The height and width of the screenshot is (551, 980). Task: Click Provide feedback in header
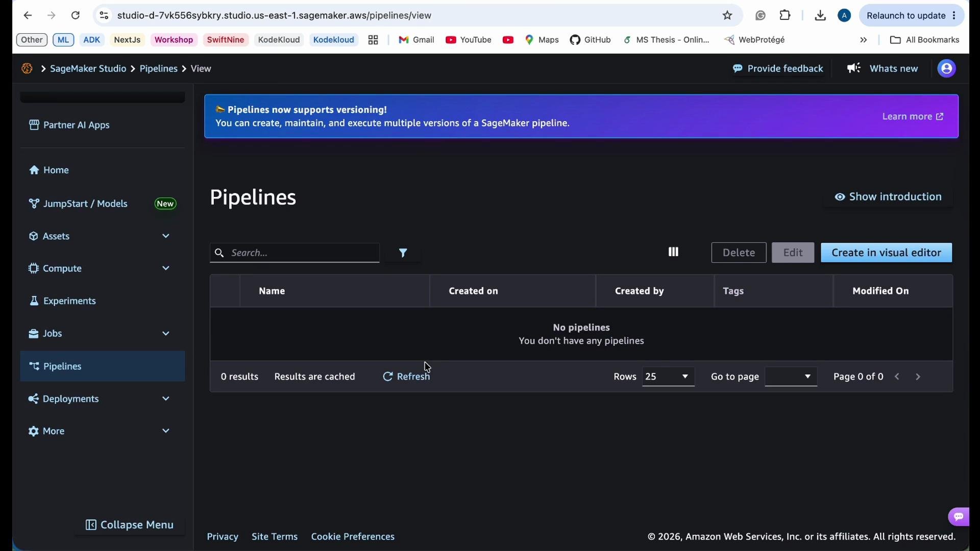click(x=778, y=68)
